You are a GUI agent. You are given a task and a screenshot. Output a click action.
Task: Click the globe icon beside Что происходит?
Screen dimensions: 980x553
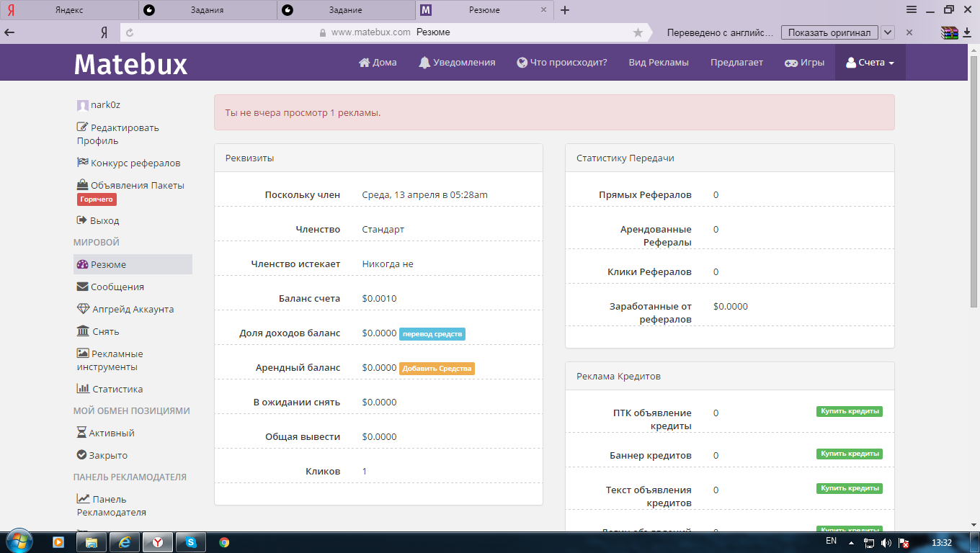[522, 63]
